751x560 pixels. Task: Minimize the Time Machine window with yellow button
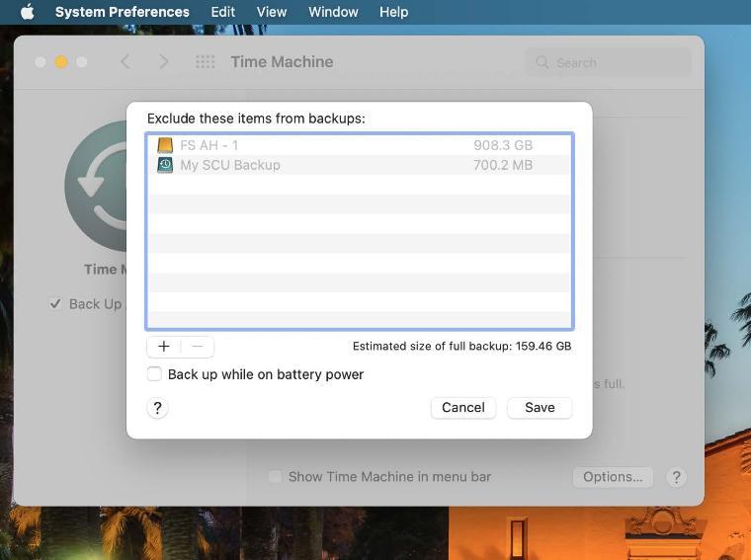tap(61, 62)
